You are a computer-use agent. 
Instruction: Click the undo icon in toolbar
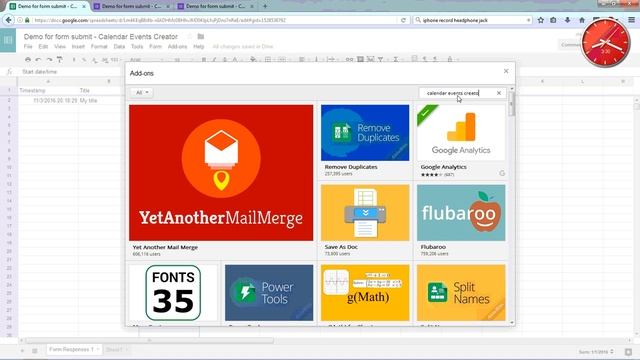[x=38, y=60]
